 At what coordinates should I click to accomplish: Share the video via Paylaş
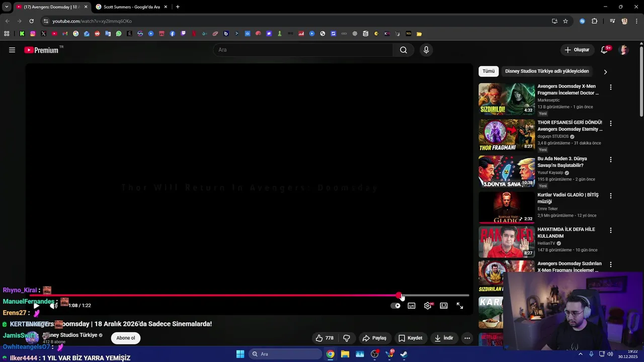(x=374, y=338)
